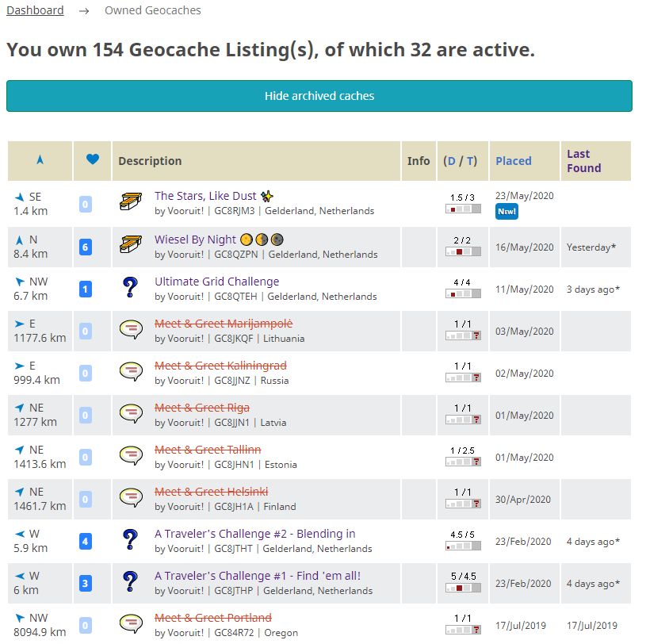Sort by the Placed column header
This screenshot has width=646, height=644.
(513, 161)
